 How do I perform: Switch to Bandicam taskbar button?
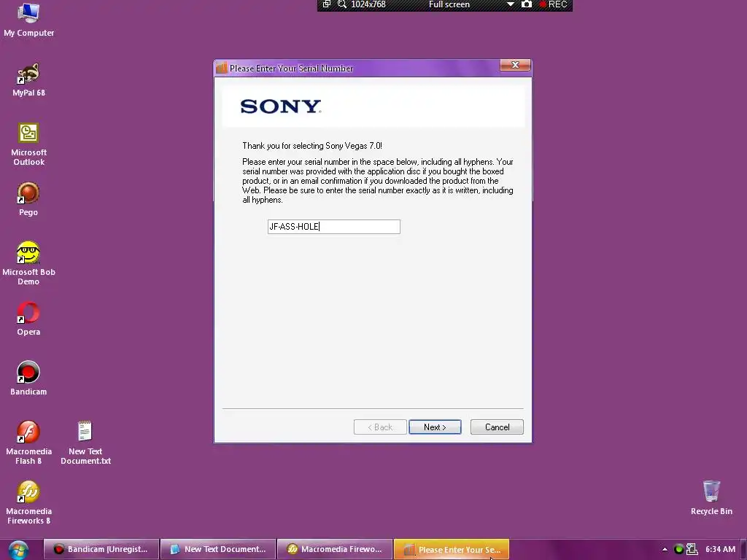pyautogui.click(x=101, y=550)
